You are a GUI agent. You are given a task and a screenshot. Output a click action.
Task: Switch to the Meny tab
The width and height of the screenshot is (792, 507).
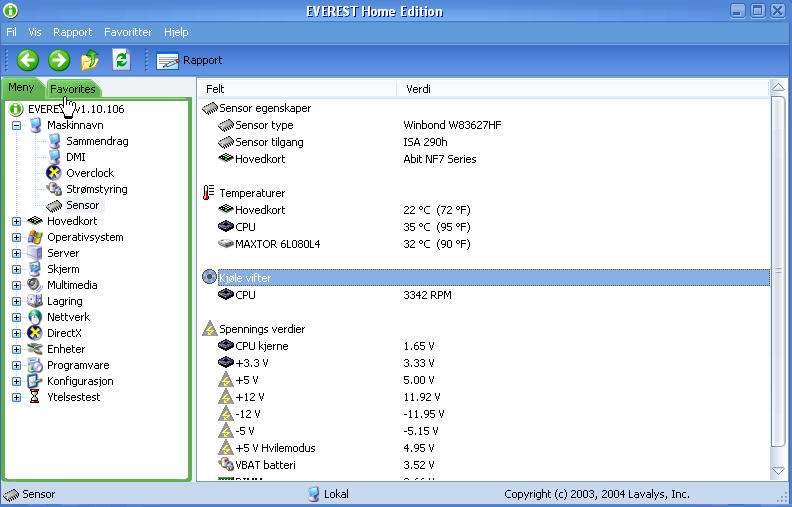(21, 87)
